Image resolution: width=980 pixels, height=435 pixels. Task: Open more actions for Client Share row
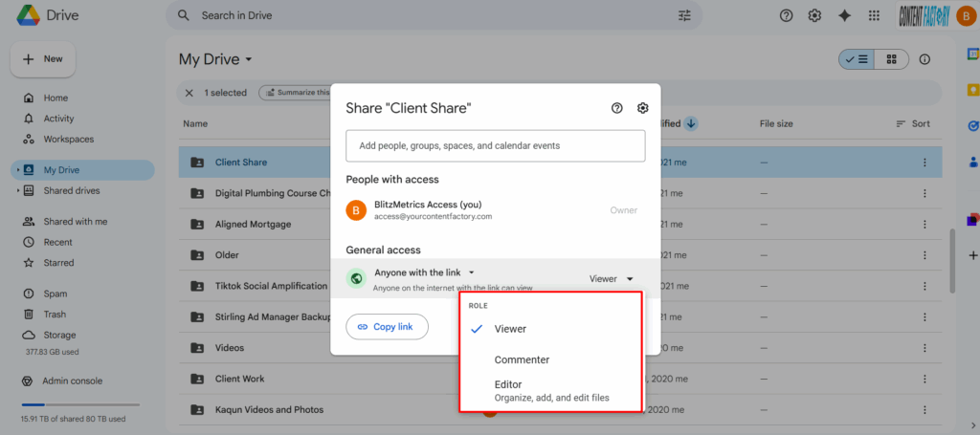click(924, 163)
